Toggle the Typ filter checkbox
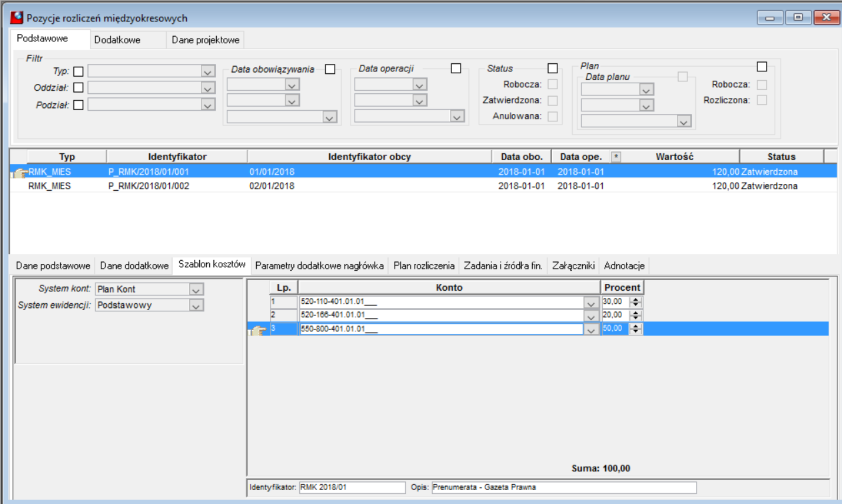This screenshot has width=842, height=504. (78, 71)
